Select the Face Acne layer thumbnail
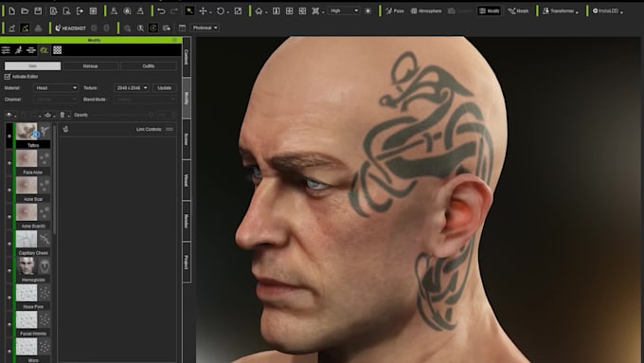This screenshot has width=644, height=363. (27, 158)
